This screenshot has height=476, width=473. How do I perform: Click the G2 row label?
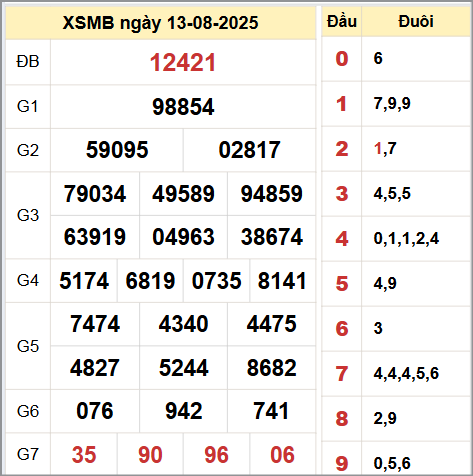28,150
